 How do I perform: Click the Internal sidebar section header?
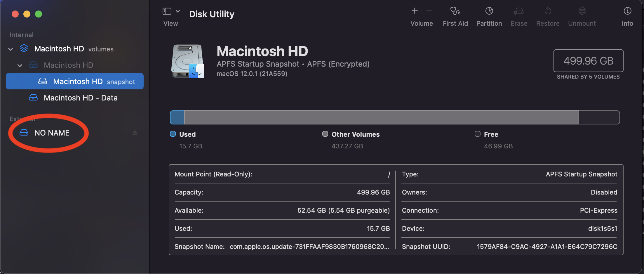[x=21, y=35]
